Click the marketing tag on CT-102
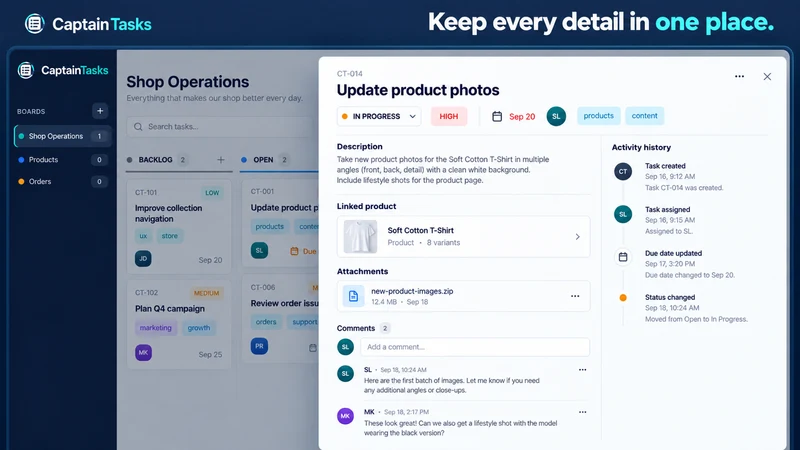The image size is (800, 450). tap(156, 328)
